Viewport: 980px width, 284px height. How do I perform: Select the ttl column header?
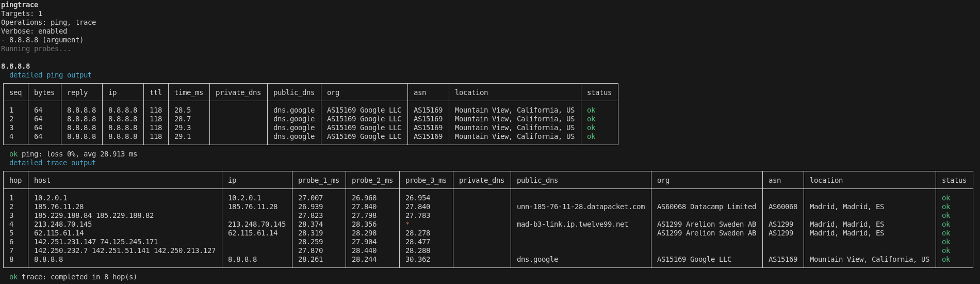[x=156, y=92]
